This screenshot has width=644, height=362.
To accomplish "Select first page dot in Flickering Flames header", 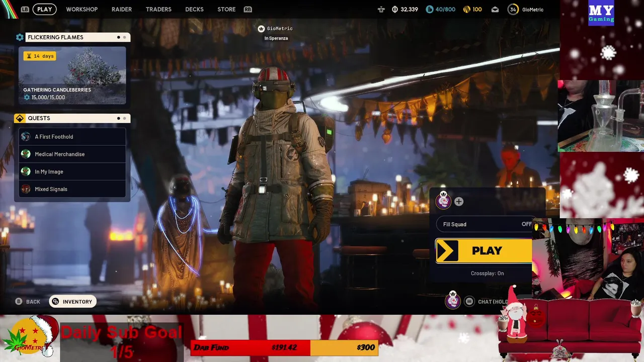I will click(119, 37).
